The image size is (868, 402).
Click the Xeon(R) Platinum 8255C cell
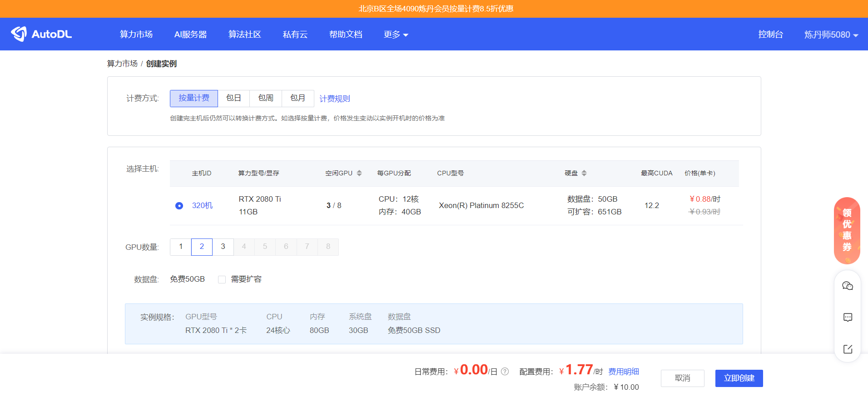(481, 206)
